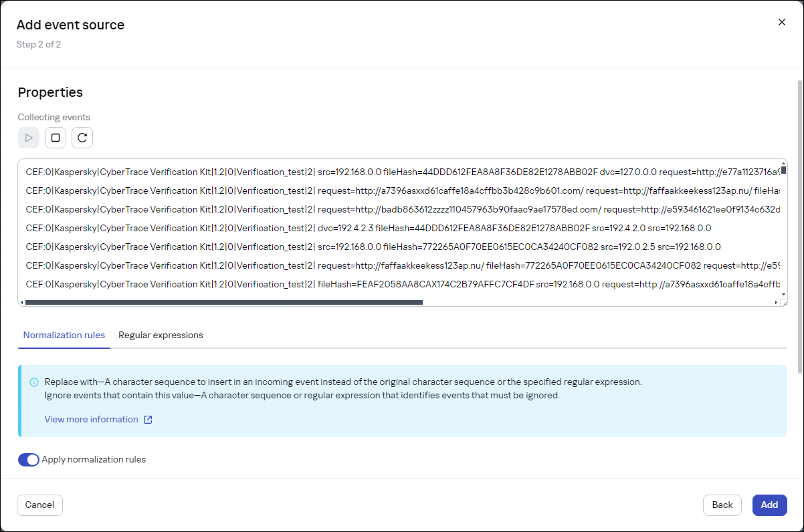Disable the Apply normalization rules toggle
This screenshot has width=804, height=532.
[x=29, y=460]
